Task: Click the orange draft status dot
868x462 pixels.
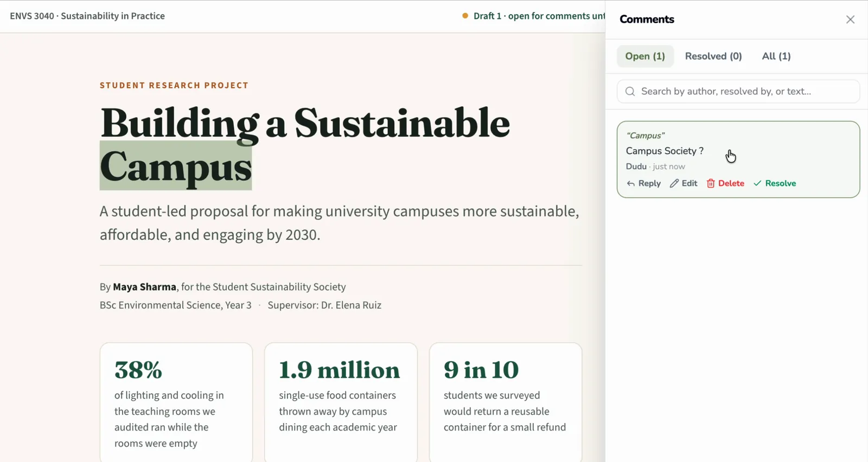Action: click(x=465, y=16)
